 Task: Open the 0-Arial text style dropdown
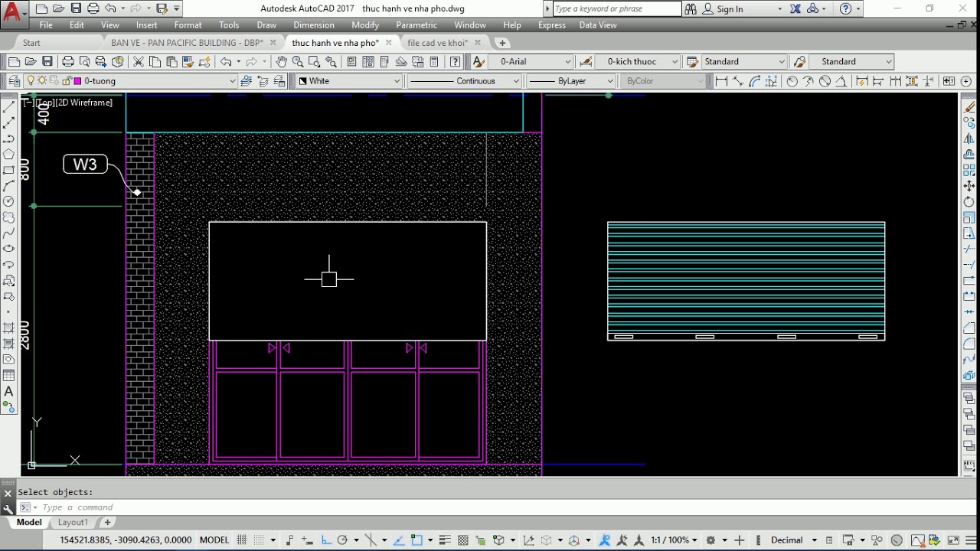(532, 61)
